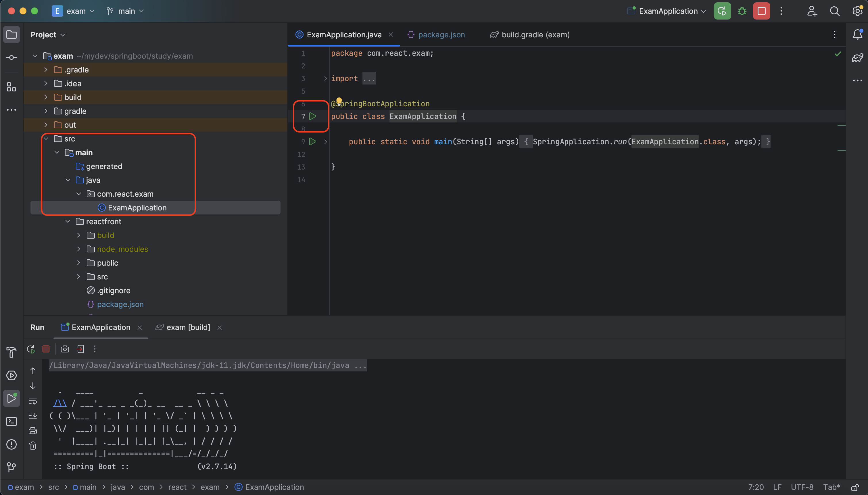Toggle scroll to end in console
868x495 pixels.
(x=33, y=415)
